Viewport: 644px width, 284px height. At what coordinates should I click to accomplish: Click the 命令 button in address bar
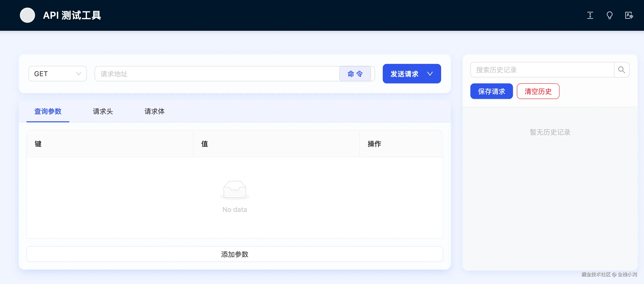(355, 74)
